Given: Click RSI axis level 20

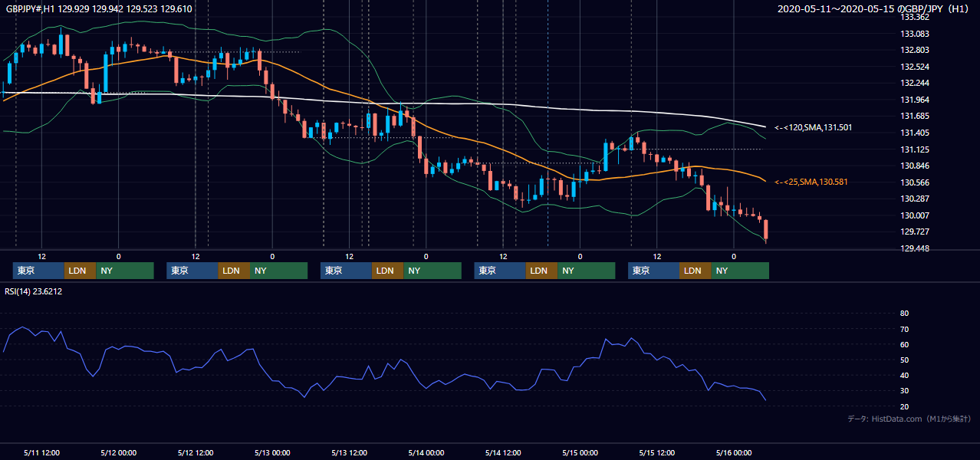Looking at the screenshot, I should pos(904,406).
